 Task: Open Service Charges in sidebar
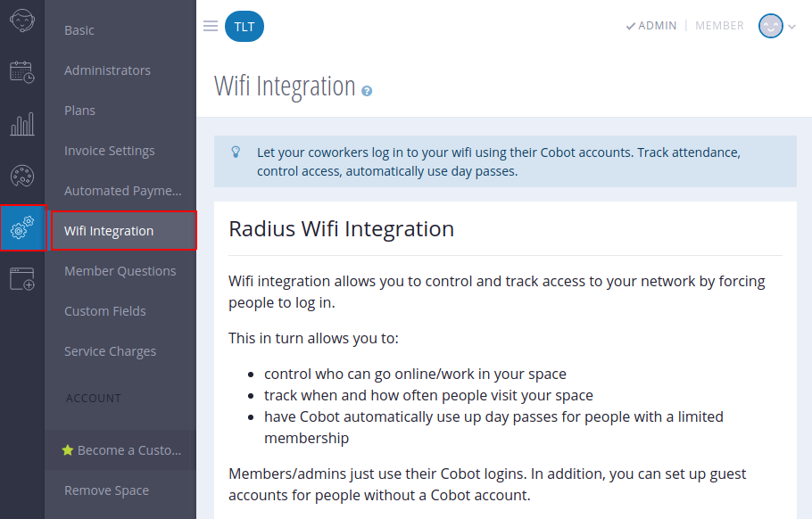[110, 351]
